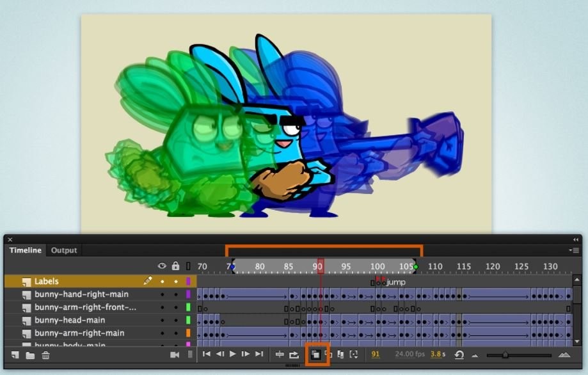Toggle loop playback
Image resolution: width=588 pixels, height=375 pixels.
[294, 355]
